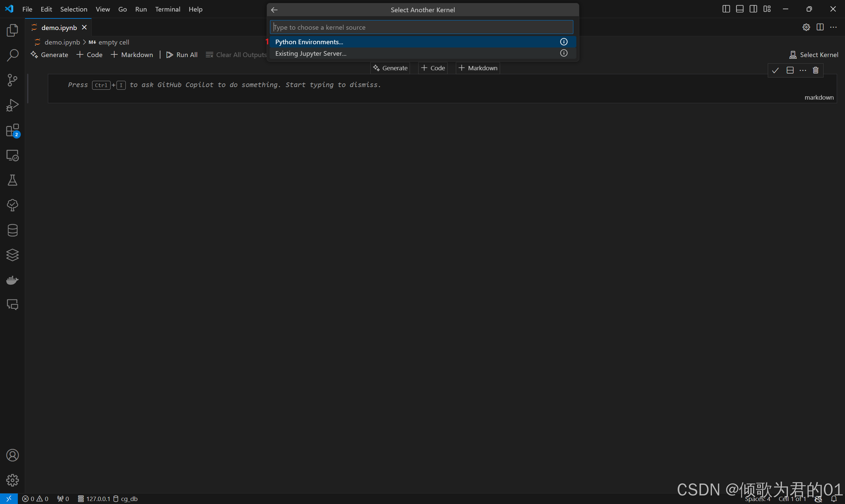Open the Testing flask icon
Screen dimensions: 845x504
pyautogui.click(x=12, y=180)
